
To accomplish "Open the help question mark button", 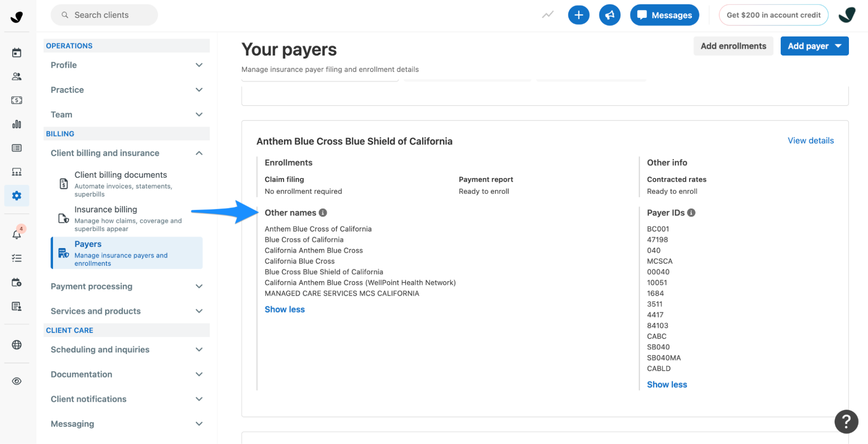I will pos(846,421).
